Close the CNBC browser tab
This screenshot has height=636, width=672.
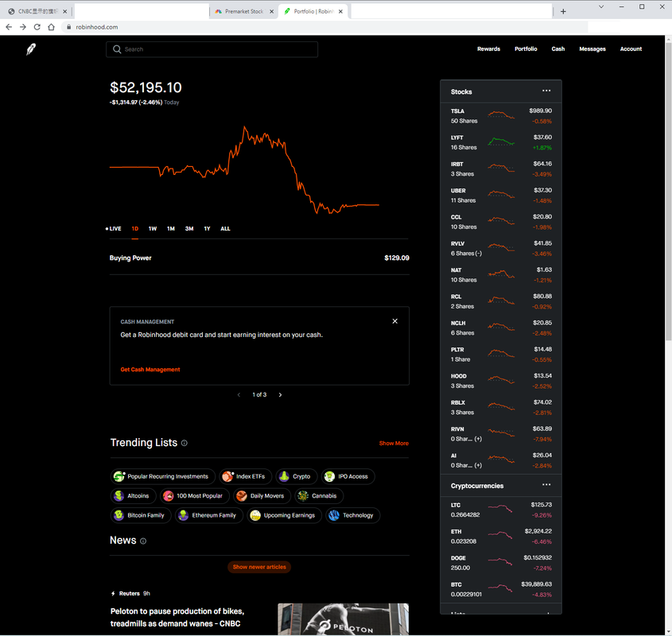point(64,12)
